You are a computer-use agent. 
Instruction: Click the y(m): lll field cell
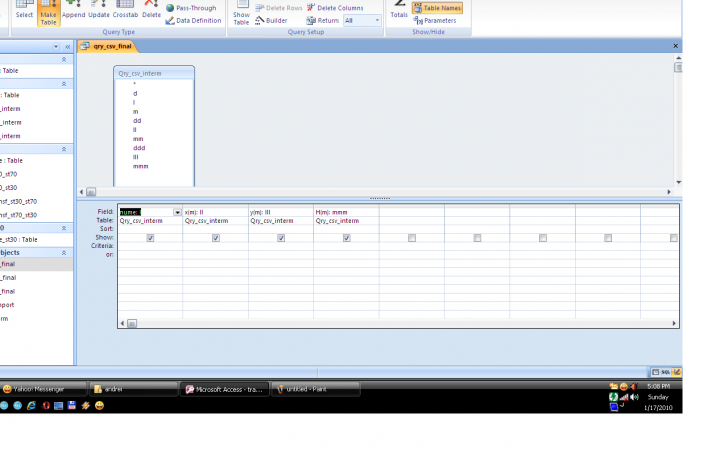(281, 212)
